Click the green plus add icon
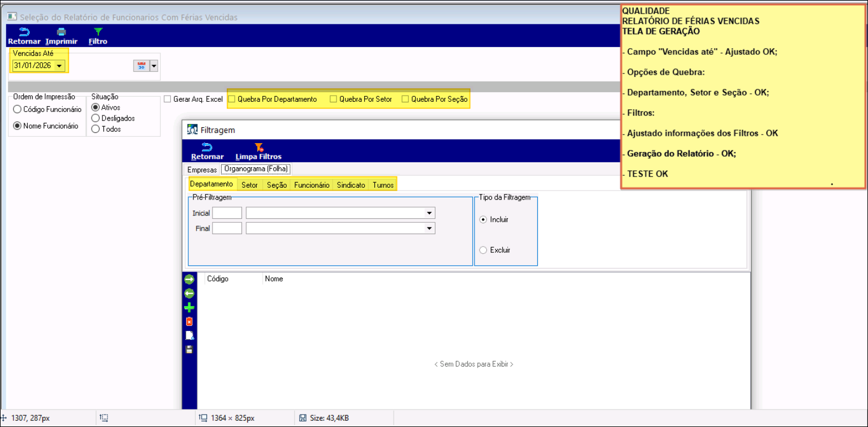 [x=189, y=308]
